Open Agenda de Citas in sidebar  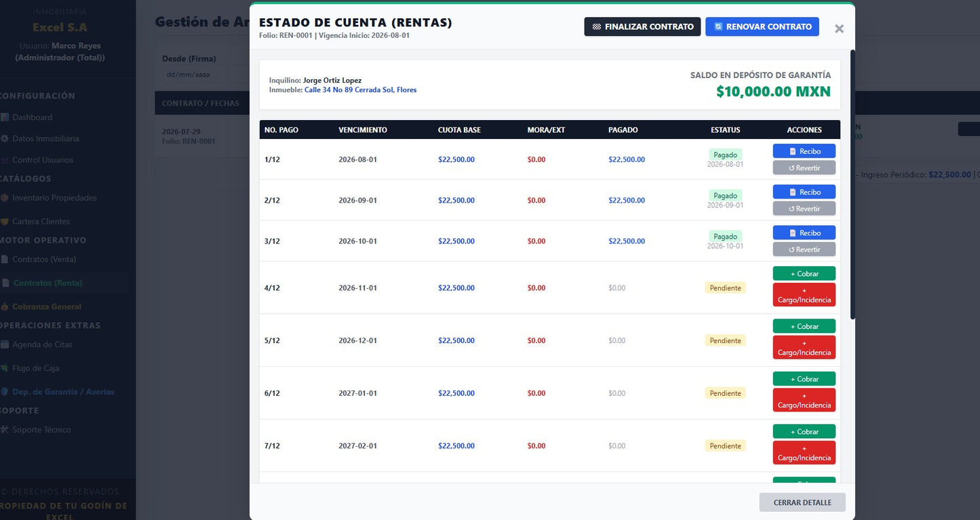[42, 344]
